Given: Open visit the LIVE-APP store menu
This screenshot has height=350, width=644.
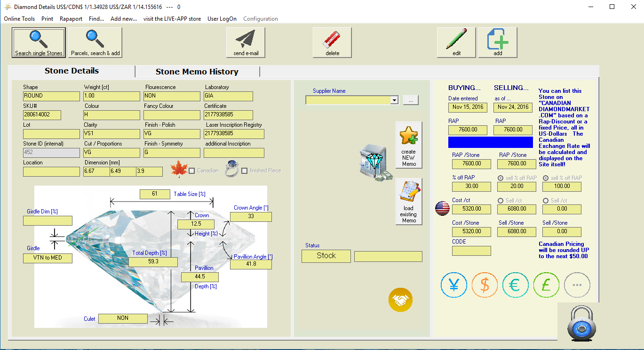Looking at the screenshot, I should pyautogui.click(x=172, y=19).
